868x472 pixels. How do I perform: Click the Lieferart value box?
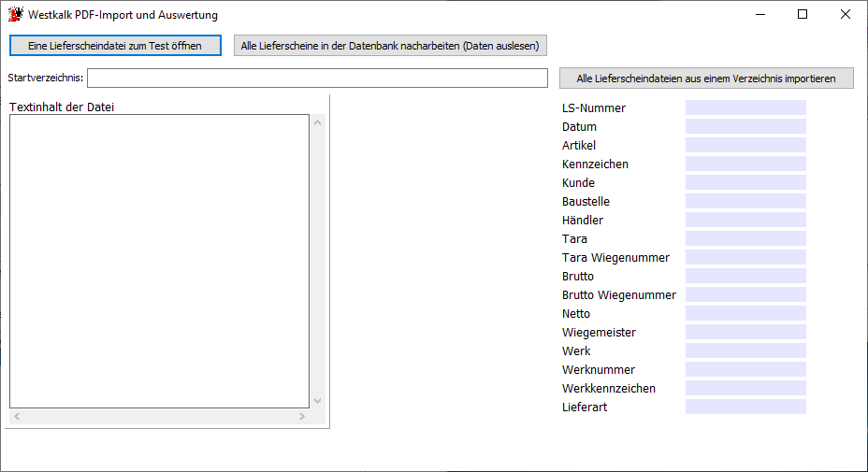tap(745, 407)
